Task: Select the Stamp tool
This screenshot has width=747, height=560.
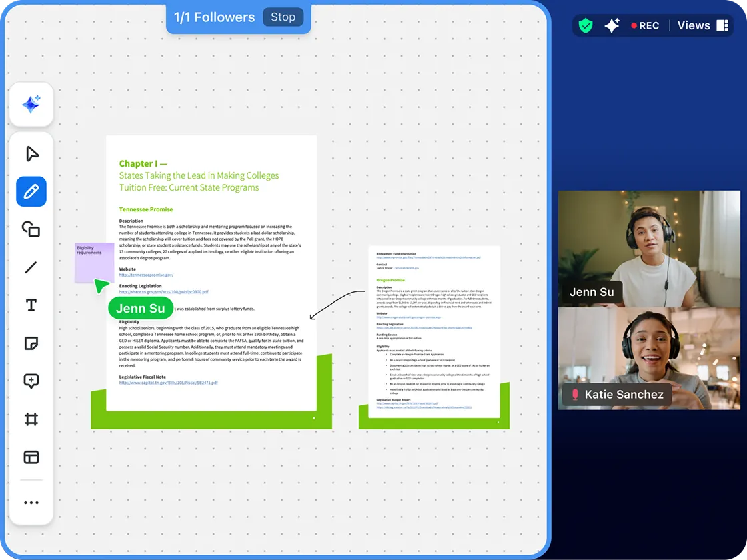Action: [31, 381]
